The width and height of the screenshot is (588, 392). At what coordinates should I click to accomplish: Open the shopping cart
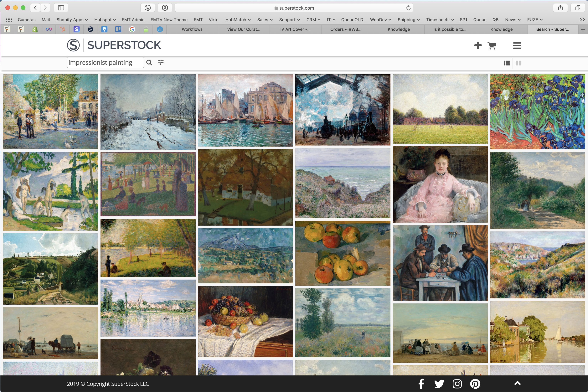tap(492, 45)
